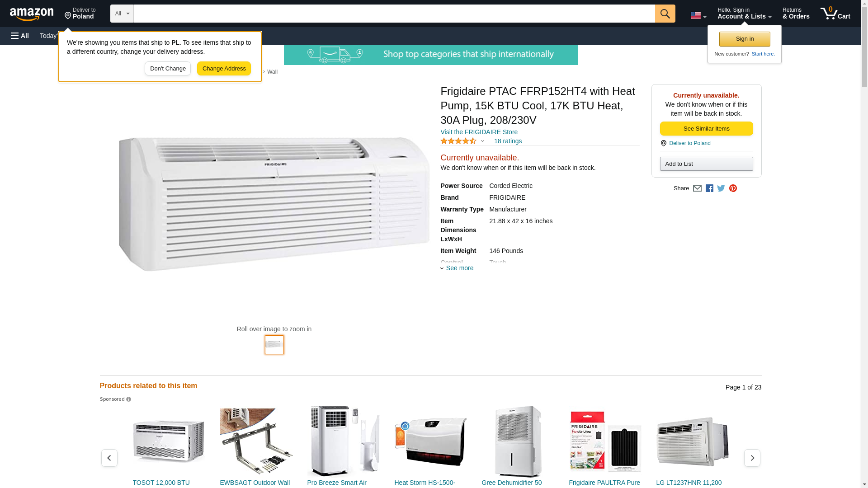Click in the Amazon search field
This screenshot has height=488, width=868.
[x=394, y=14]
